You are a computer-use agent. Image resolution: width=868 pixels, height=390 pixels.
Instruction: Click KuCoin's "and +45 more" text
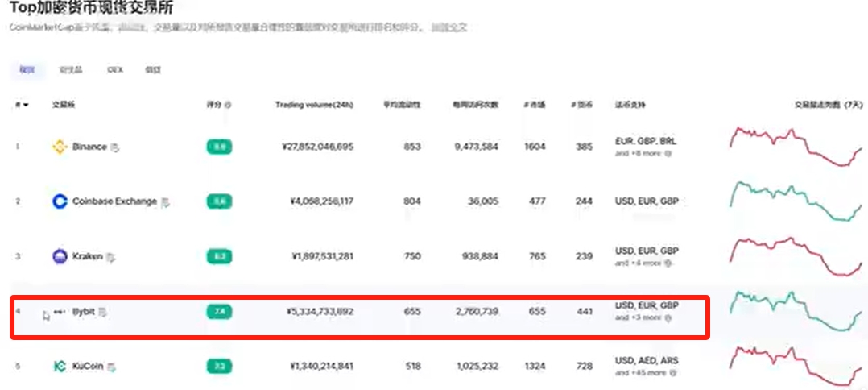click(x=640, y=373)
